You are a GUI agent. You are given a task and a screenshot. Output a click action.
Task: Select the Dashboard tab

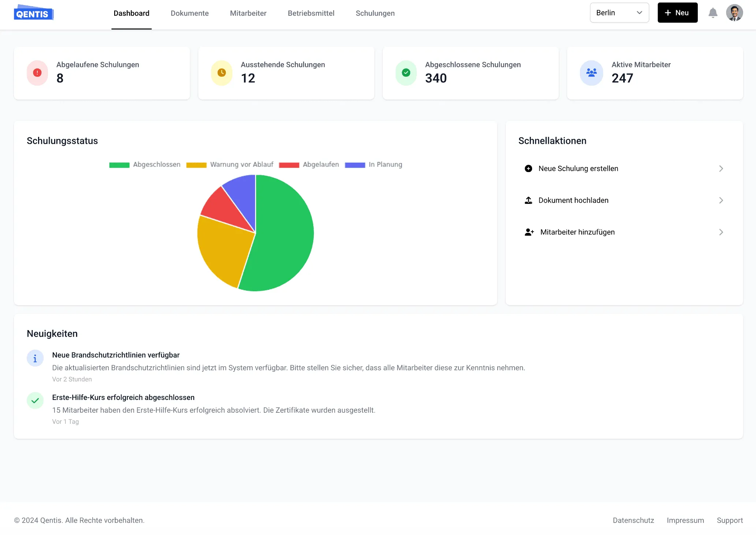click(131, 13)
